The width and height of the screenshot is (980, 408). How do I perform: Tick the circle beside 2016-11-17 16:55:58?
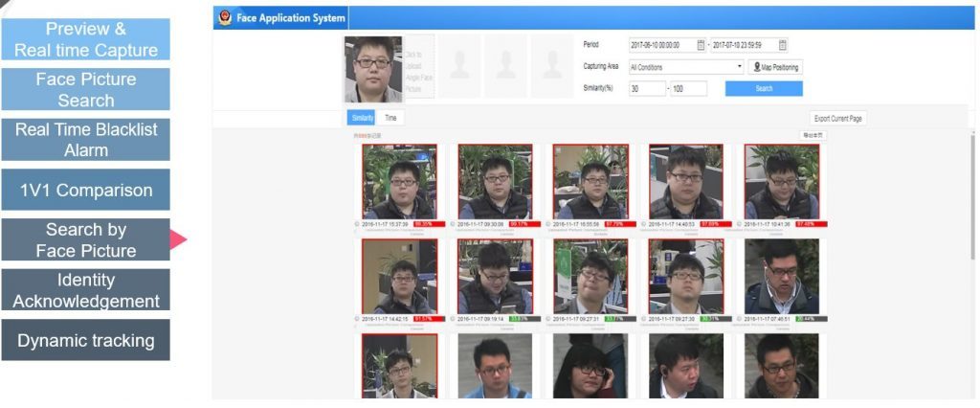tap(548, 224)
